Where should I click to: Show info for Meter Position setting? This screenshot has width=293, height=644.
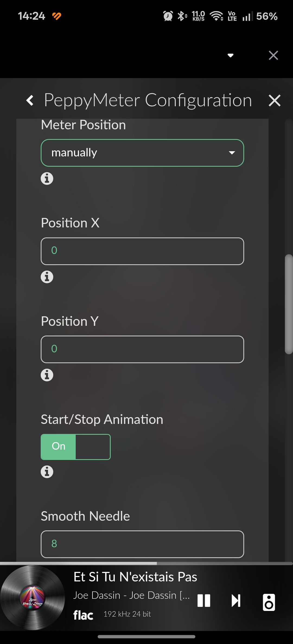47,179
